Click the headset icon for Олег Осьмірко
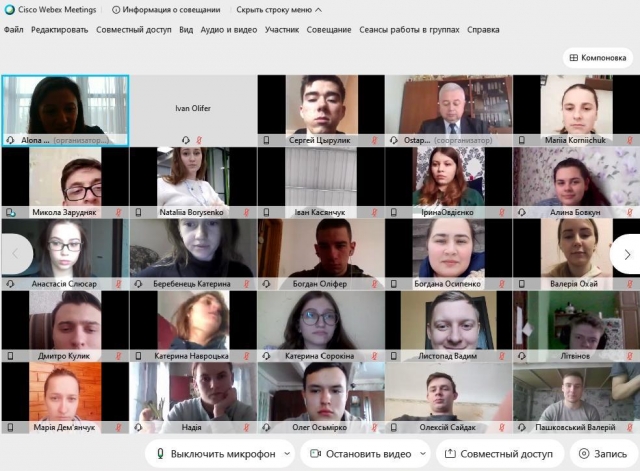The width and height of the screenshot is (640, 471). pos(266,427)
